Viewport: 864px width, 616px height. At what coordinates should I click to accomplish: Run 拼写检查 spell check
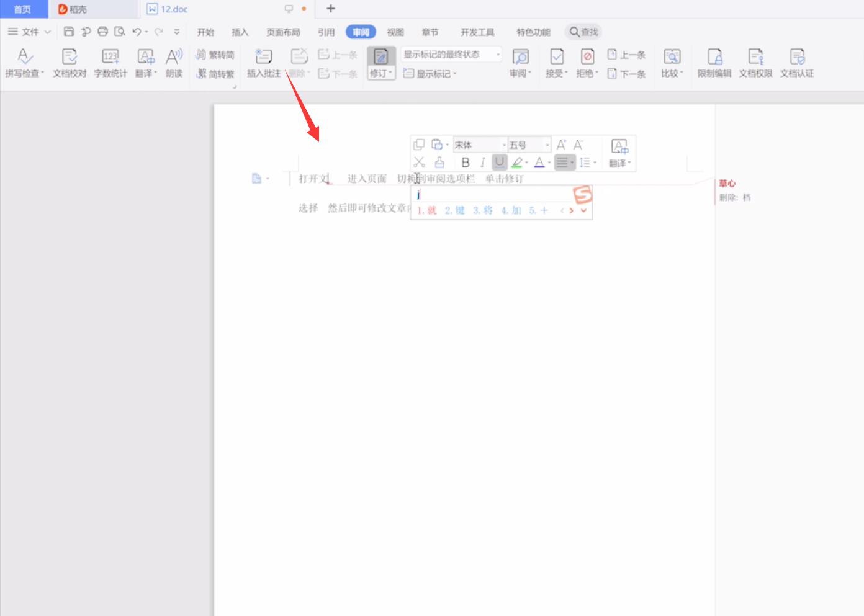point(24,63)
